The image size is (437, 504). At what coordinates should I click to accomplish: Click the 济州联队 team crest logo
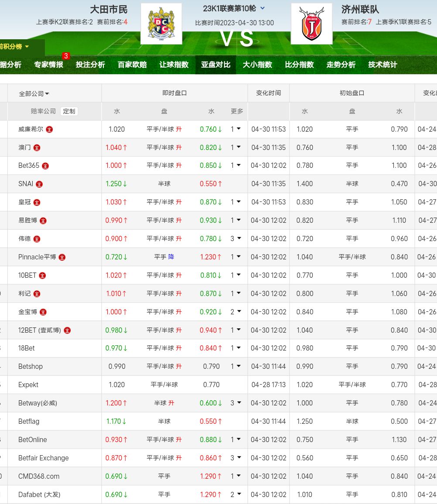[311, 24]
